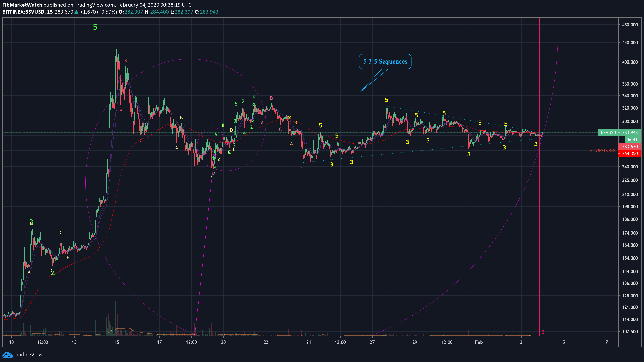Click the 15 date label on time axis
The image size is (644, 362).
(x=117, y=342)
